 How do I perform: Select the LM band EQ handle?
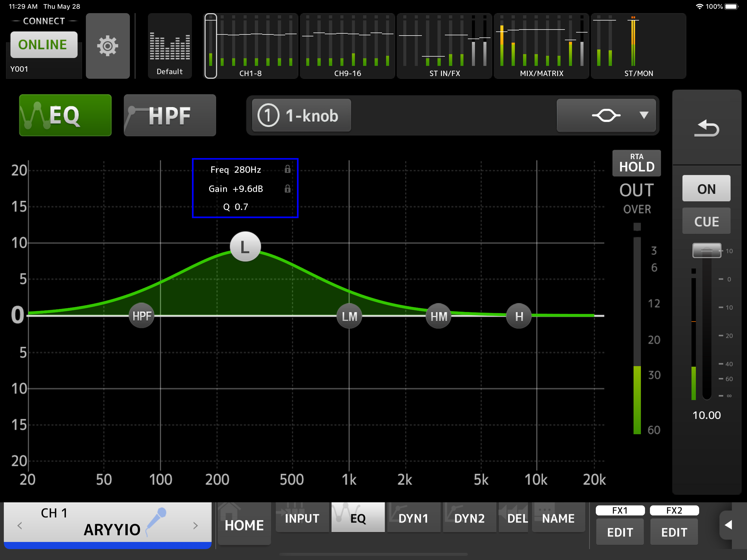click(349, 316)
